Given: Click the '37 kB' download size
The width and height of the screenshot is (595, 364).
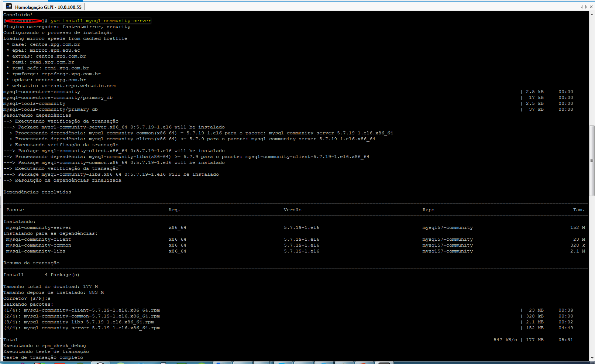Looking at the screenshot, I should (536, 109).
